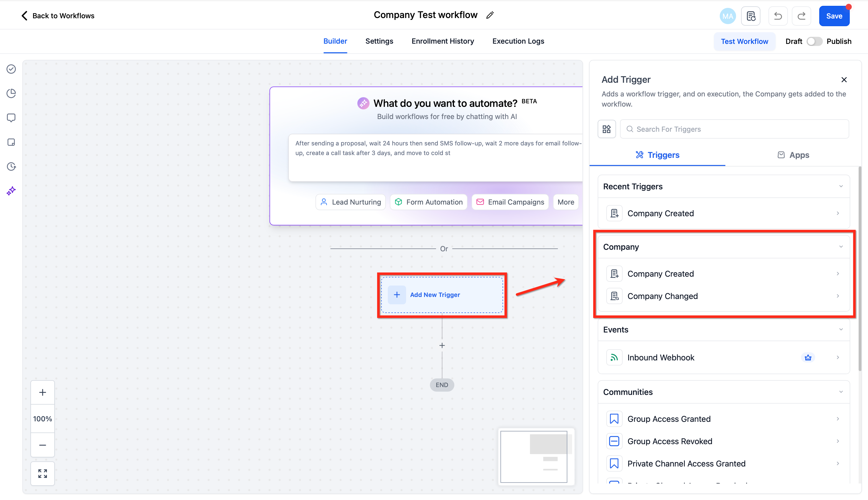The image size is (868, 500).
Task: Collapse the Company triggers section
Action: [x=841, y=247]
